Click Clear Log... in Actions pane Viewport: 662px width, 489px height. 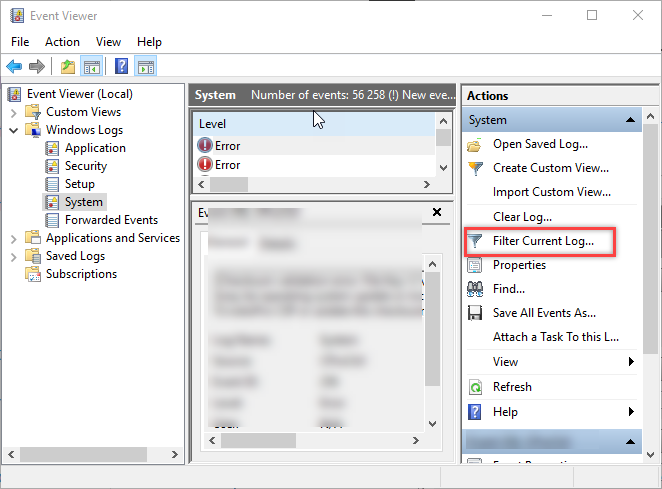coord(522,217)
